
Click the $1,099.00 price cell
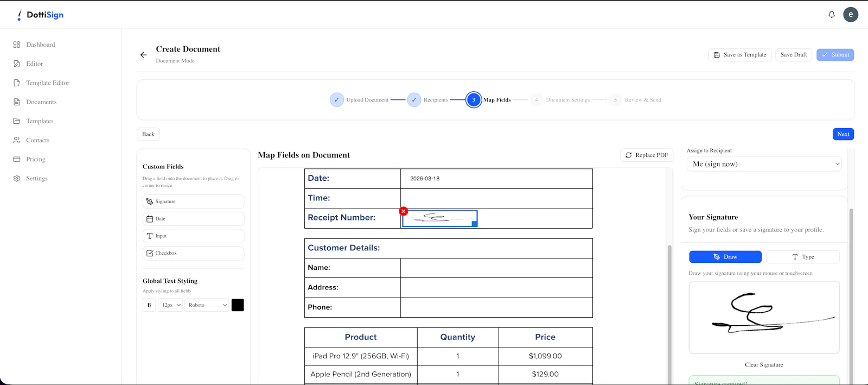pyautogui.click(x=545, y=356)
